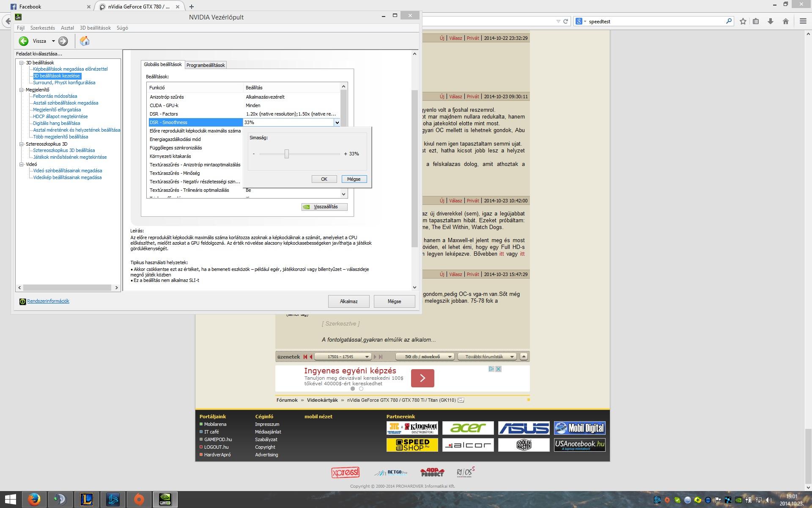
Task: Click Mégse in the Simaság popup
Action: (354, 179)
